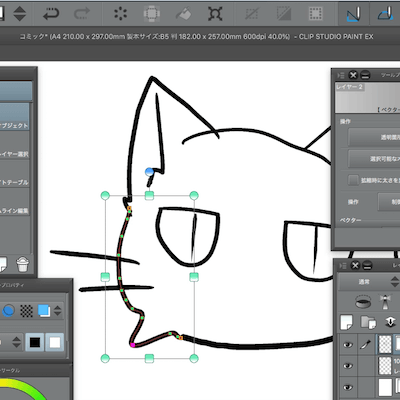Redo the action in command bar
The height and width of the screenshot is (400, 400).
82,14
